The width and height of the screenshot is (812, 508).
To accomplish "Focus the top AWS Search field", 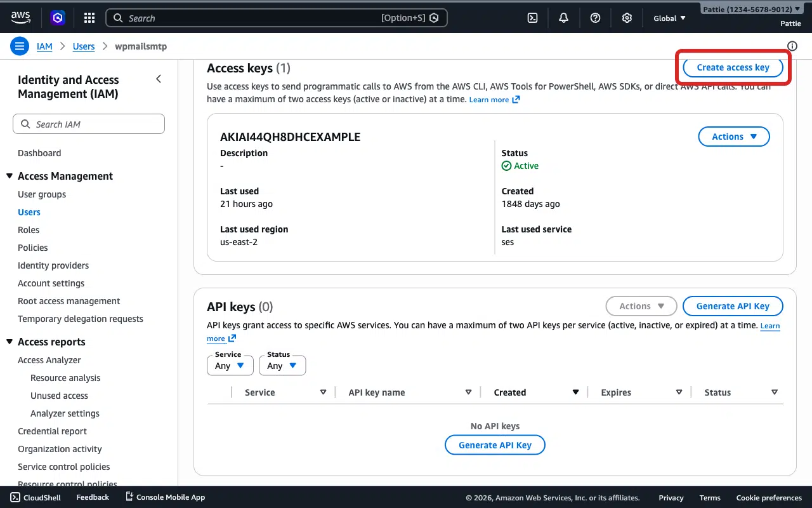I will pos(277,18).
